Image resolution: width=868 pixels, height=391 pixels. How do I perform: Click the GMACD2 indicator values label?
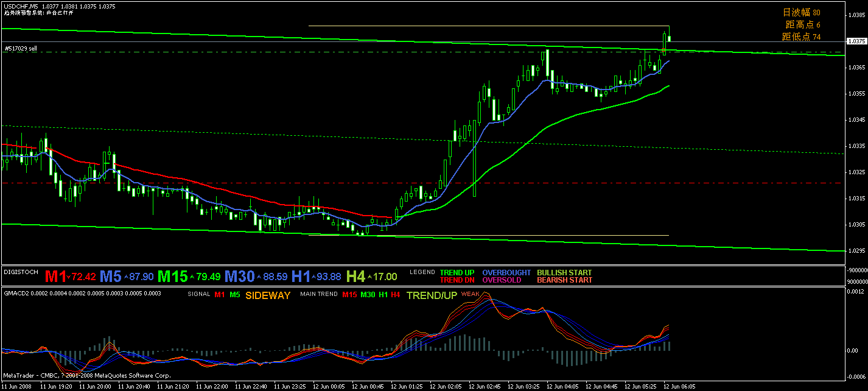pyautogui.click(x=82, y=294)
